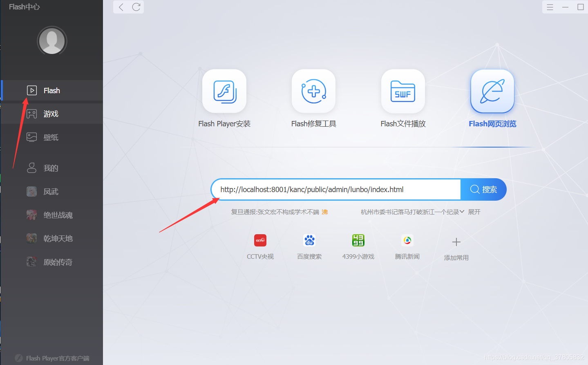Go back with the left arrow
588x365 pixels.
click(121, 7)
